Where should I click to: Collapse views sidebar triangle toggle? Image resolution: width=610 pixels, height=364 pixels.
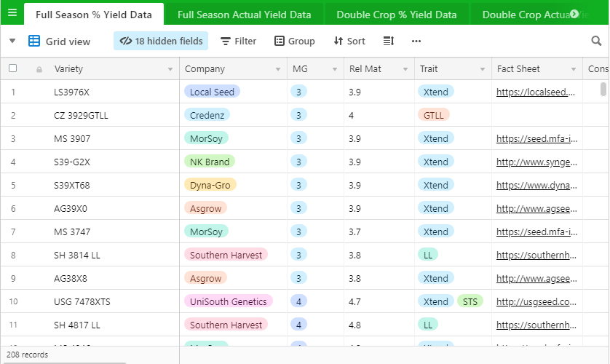pyautogui.click(x=12, y=41)
